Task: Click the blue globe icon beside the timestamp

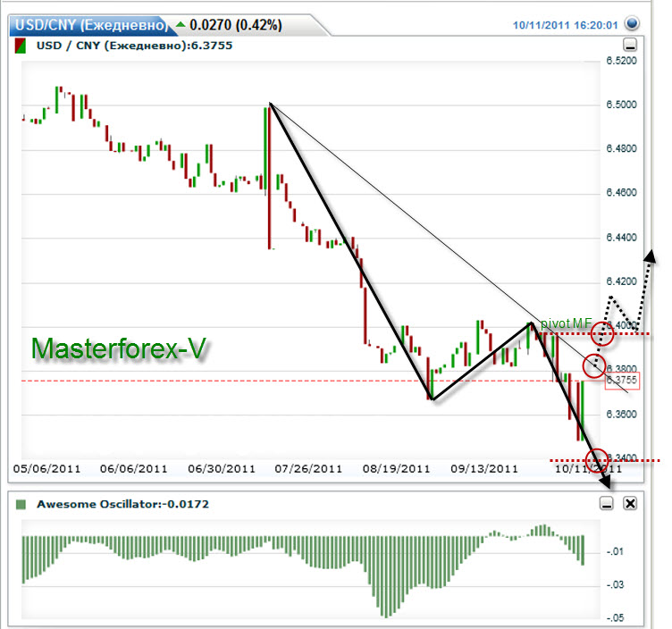Action: (631, 23)
